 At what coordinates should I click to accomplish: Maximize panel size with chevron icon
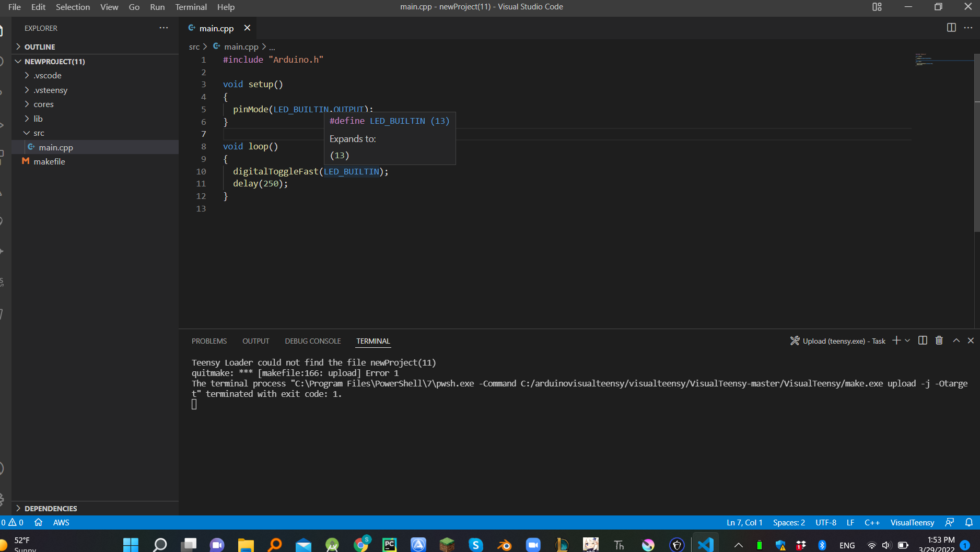[956, 340]
